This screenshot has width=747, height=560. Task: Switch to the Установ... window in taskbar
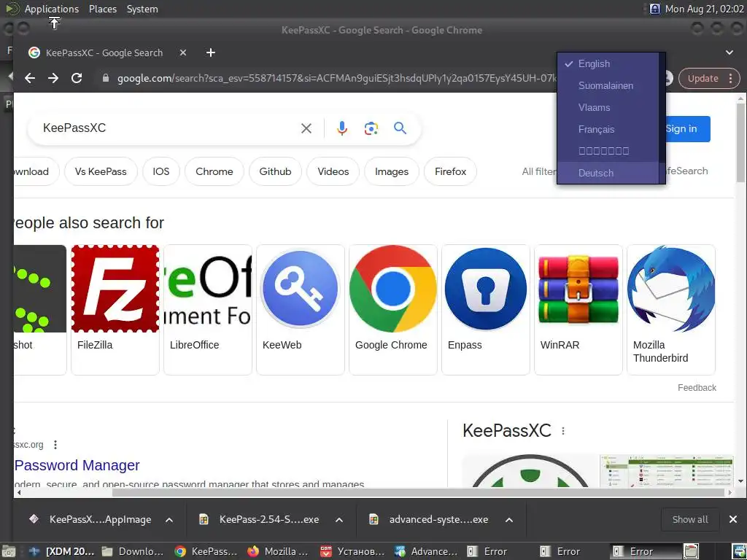pos(352,551)
